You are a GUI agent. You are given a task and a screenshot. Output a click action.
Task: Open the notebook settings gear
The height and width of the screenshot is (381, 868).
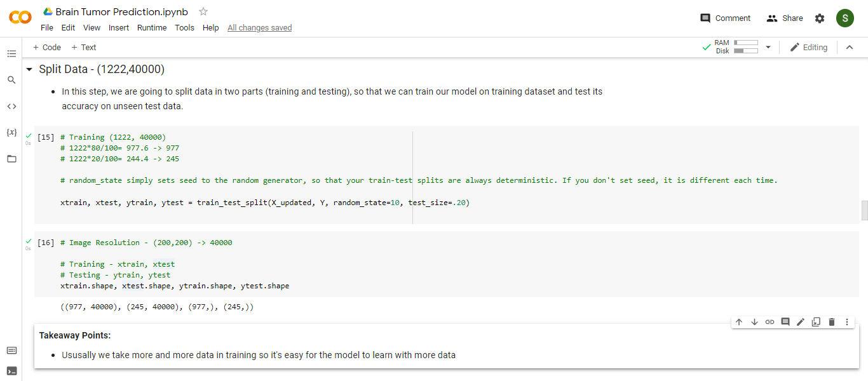click(x=820, y=18)
